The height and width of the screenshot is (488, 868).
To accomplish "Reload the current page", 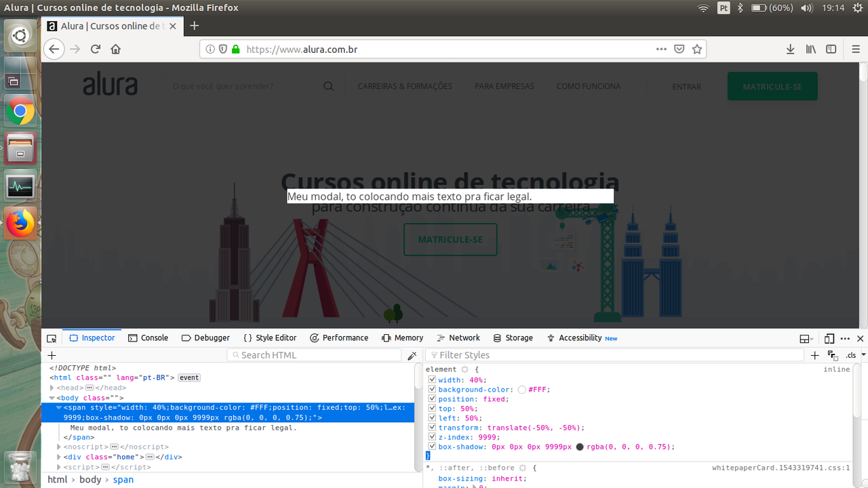I will pos(96,49).
